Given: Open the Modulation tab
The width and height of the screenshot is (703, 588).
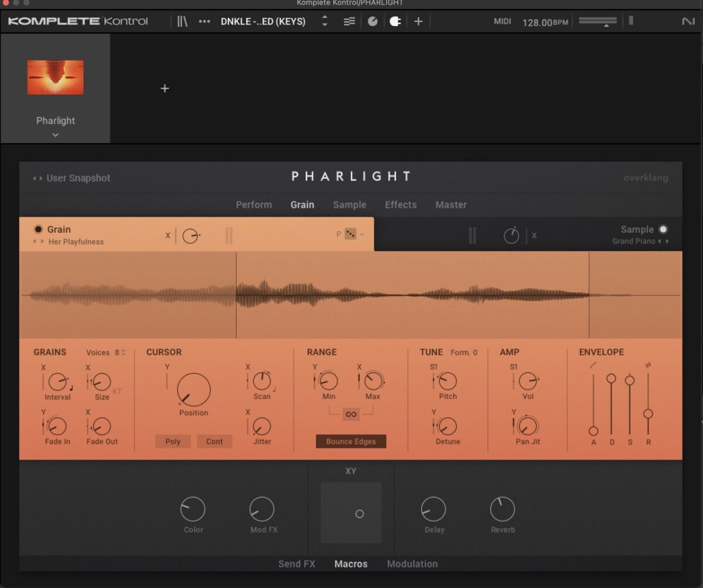Looking at the screenshot, I should pos(412,564).
